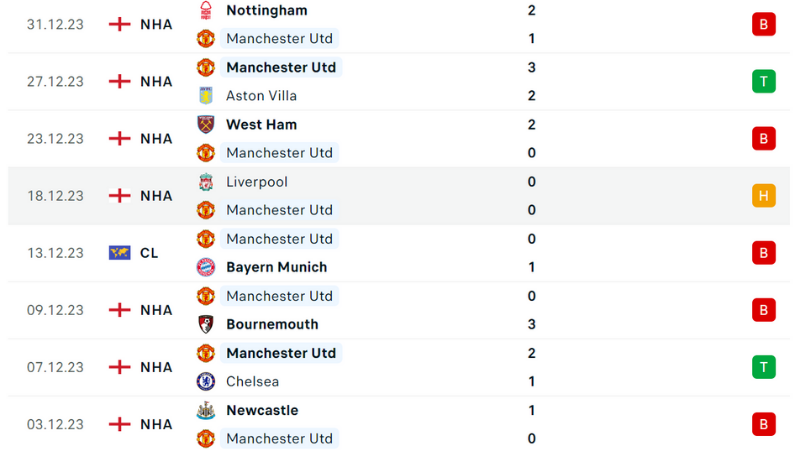
Task: Click the Chelsea club crest
Action: [206, 381]
